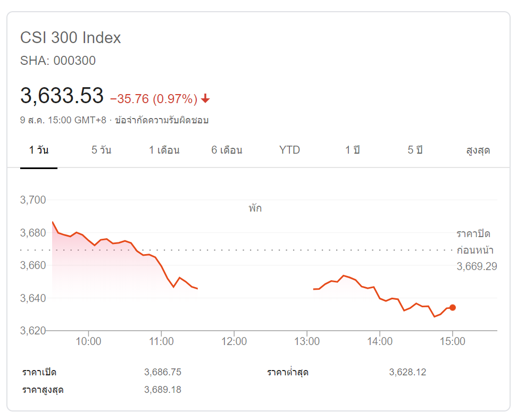
Task: Click the −35.76 (0.97%) change text
Action: tap(153, 99)
